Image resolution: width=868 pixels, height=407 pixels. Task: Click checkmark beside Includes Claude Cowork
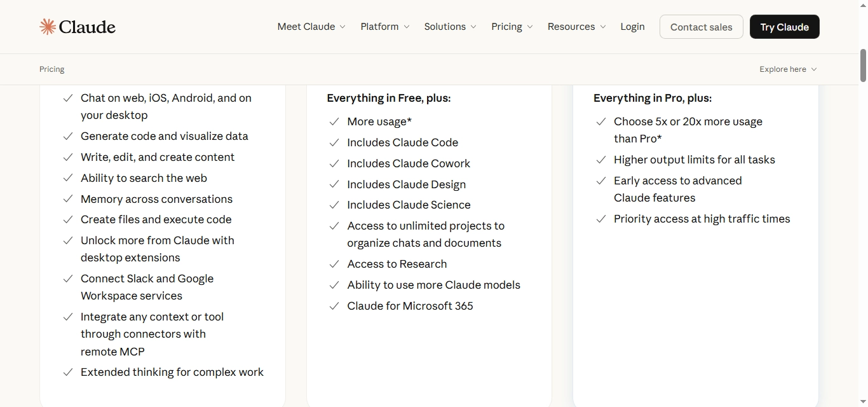click(x=334, y=164)
